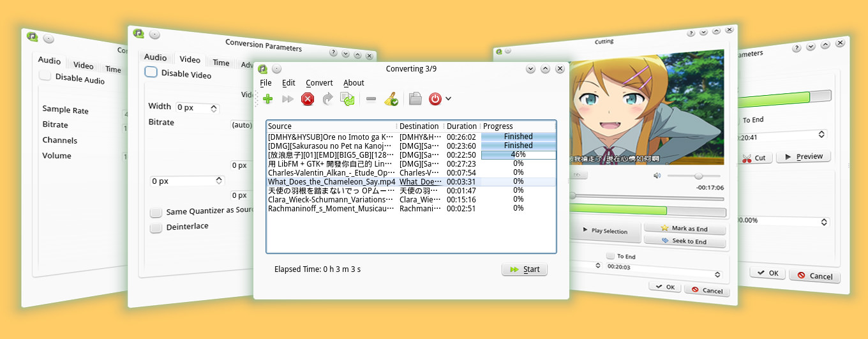
Task: Click the red power Shutdown icon
Action: coord(435,99)
